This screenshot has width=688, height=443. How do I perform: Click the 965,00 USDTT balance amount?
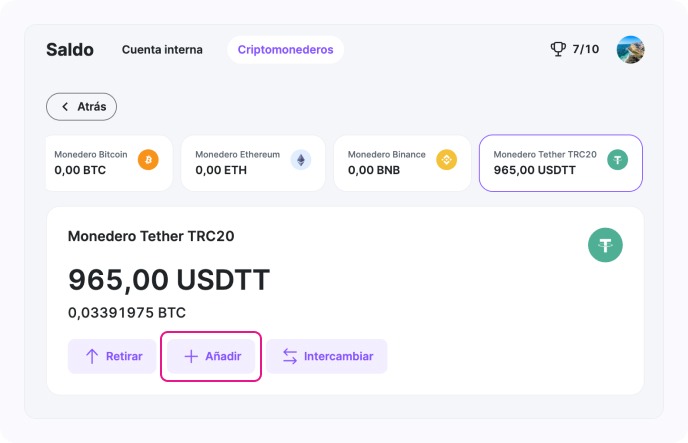[x=169, y=280]
